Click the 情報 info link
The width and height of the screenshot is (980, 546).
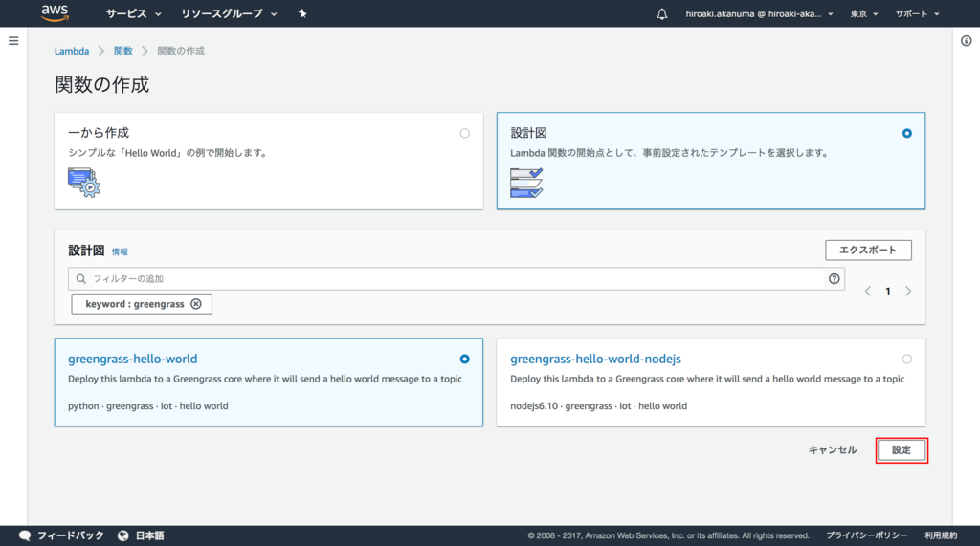[x=120, y=251]
